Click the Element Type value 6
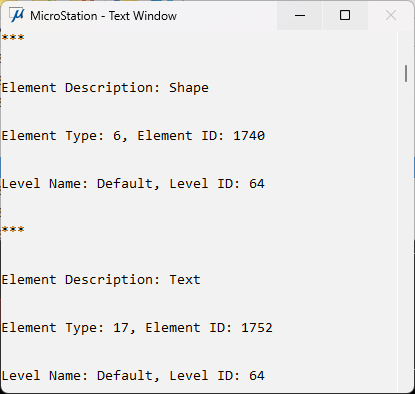 coord(117,136)
